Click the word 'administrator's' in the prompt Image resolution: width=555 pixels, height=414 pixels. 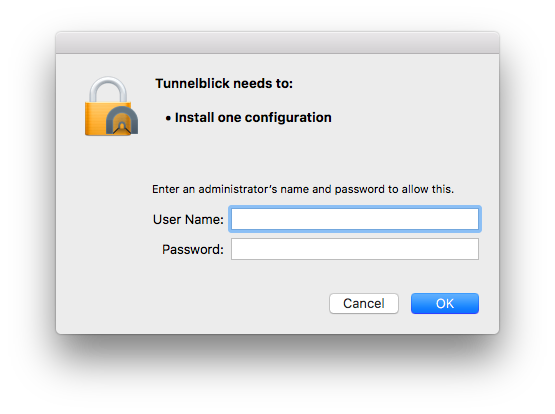[x=238, y=189]
